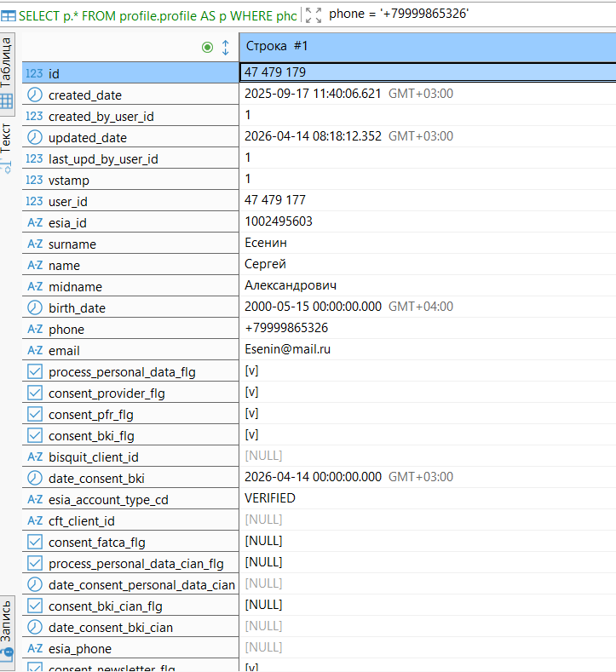616x672 pixels.
Task: Click the A-Z string icon of esia_id
Action: click(35, 222)
